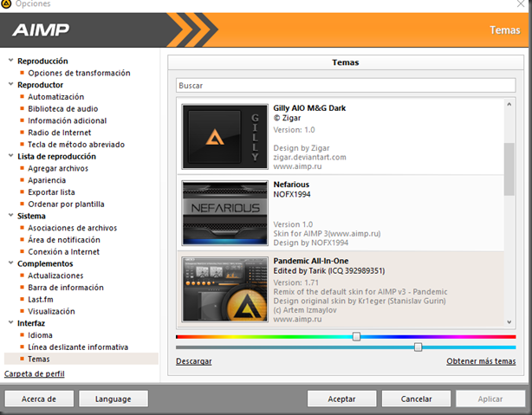Select Idioma under Interfaz
Image resolution: width=532 pixels, height=415 pixels.
pyautogui.click(x=41, y=335)
